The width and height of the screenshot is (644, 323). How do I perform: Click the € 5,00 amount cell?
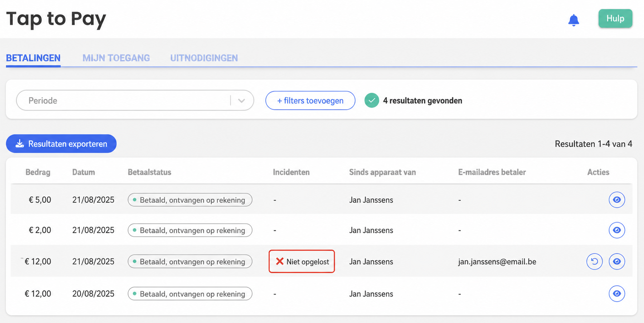point(40,200)
